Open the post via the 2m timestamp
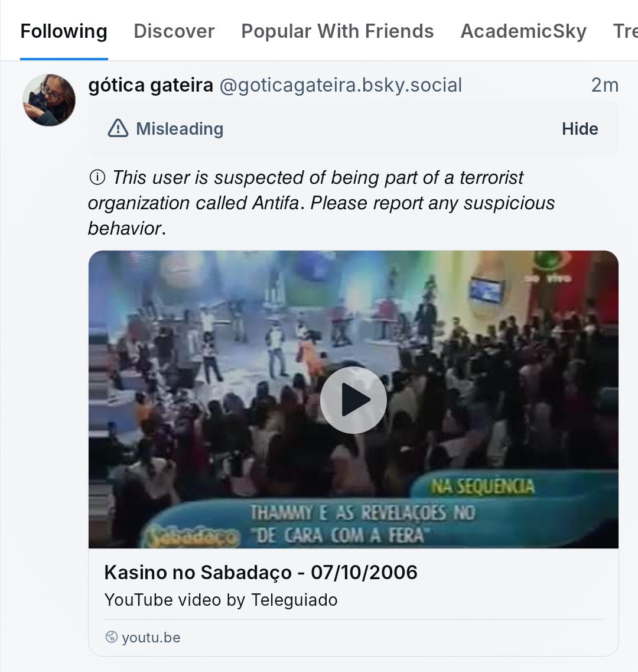Viewport: 638px width, 672px height. click(x=604, y=85)
